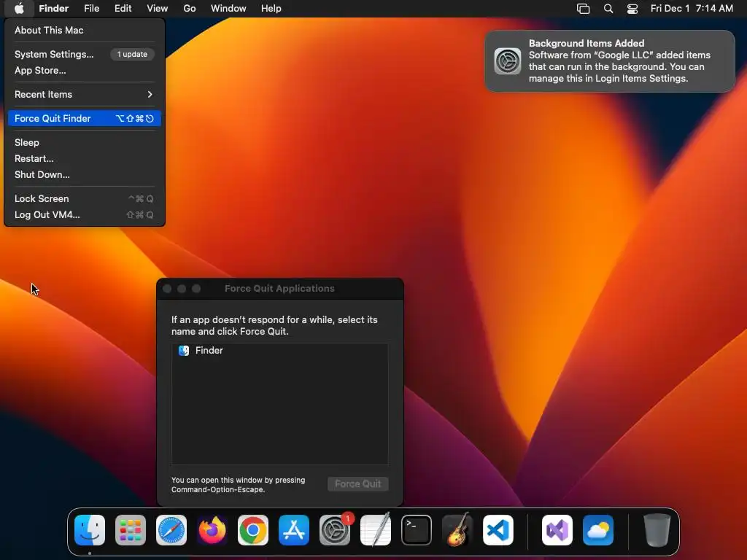
Task: Launch Visual Studio from the Dock
Action: 557,530
